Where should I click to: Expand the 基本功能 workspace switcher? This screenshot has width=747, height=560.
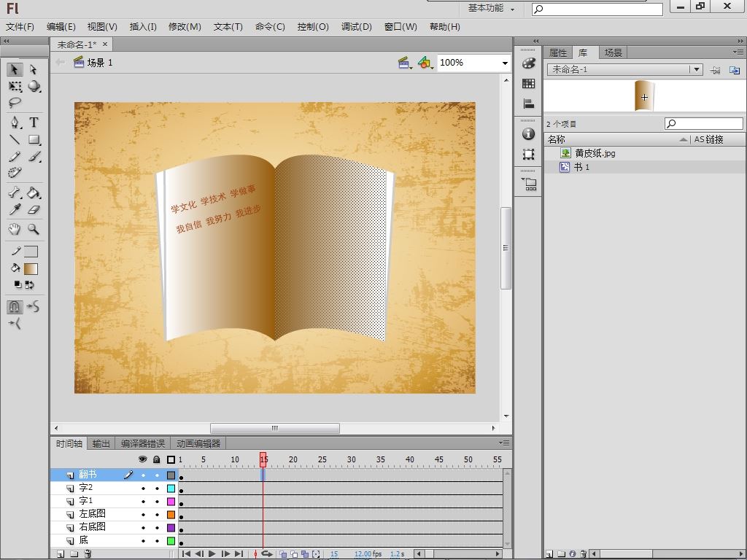point(491,9)
